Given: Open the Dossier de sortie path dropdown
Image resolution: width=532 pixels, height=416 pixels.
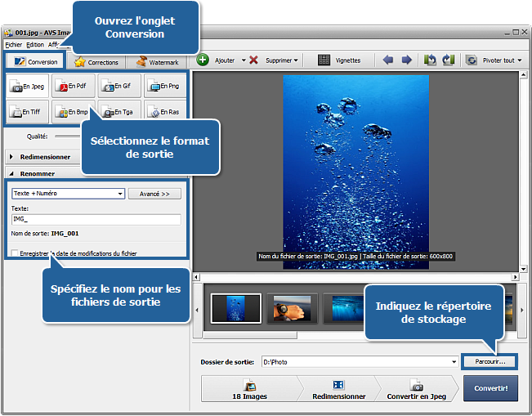Looking at the screenshot, I should 454,362.
